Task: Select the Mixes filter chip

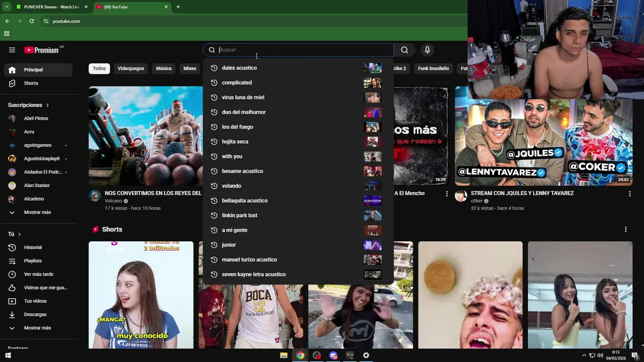Action: pyautogui.click(x=190, y=68)
